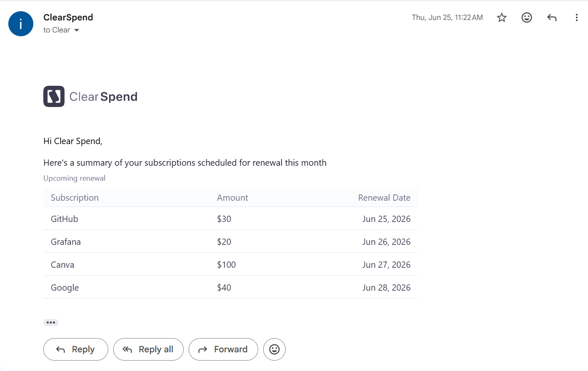Show recipient details dropdown next to 'to Clear'
Screen dimensions: 588x371
[77, 30]
